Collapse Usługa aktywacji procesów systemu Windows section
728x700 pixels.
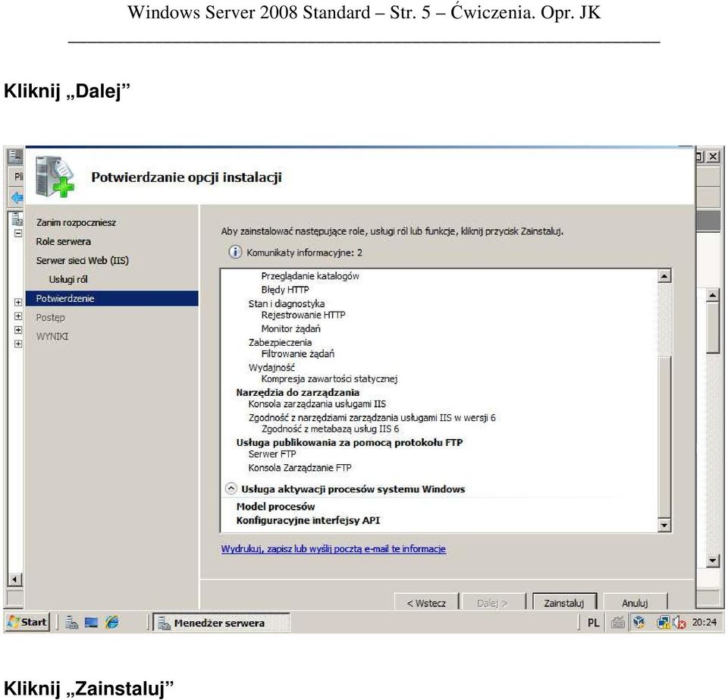click(x=231, y=489)
